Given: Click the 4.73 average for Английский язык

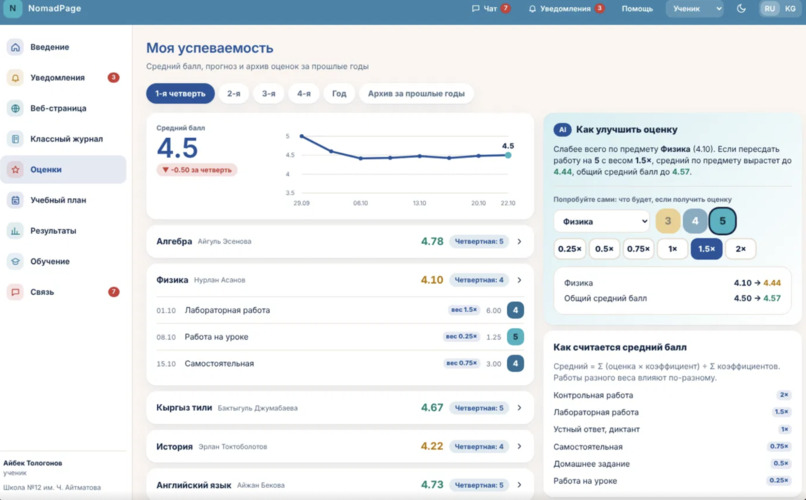Looking at the screenshot, I should point(432,485).
